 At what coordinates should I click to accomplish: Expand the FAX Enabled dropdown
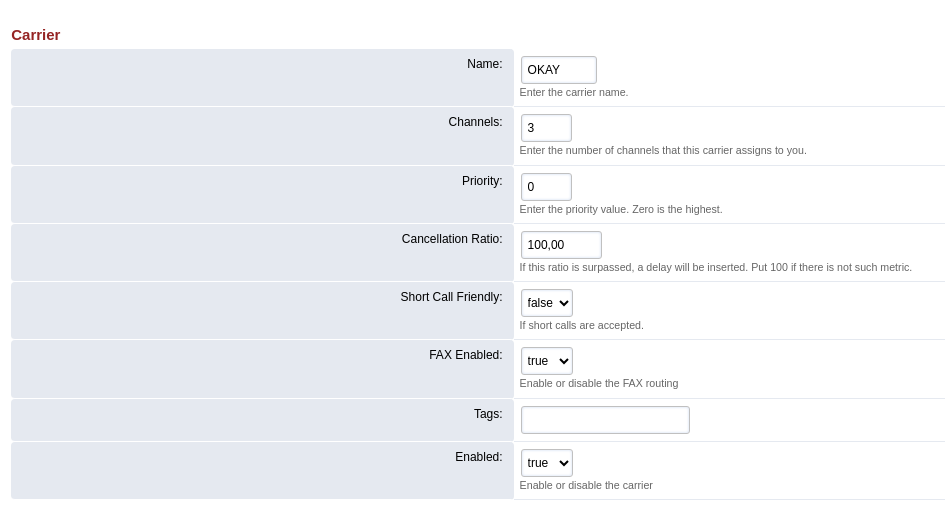click(547, 360)
